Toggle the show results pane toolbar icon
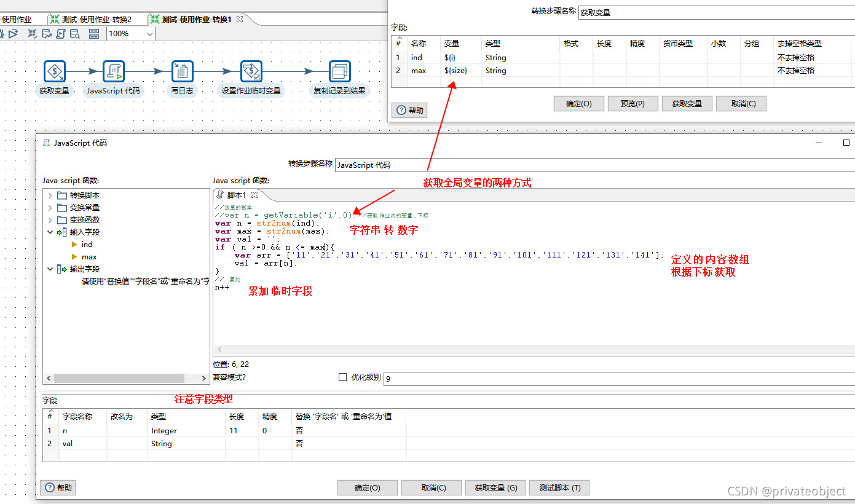 94,34
